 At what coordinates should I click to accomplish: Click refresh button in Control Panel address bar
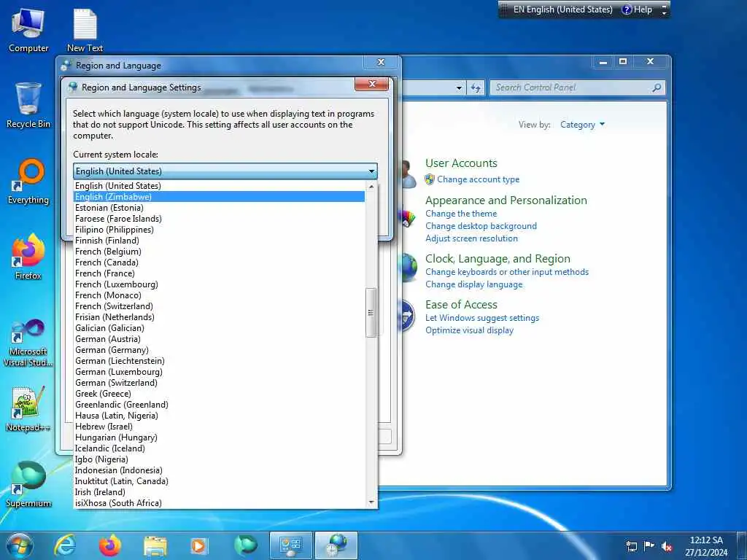(x=476, y=87)
